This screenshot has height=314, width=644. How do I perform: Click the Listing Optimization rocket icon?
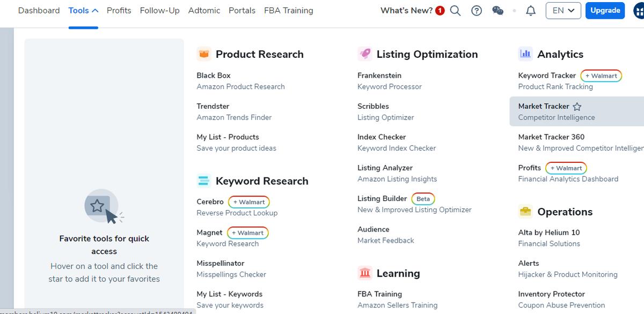click(364, 54)
